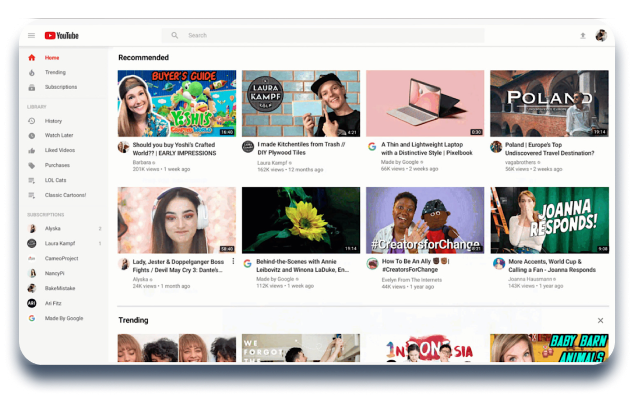Click the Home house icon
634x395 pixels.
pos(32,57)
